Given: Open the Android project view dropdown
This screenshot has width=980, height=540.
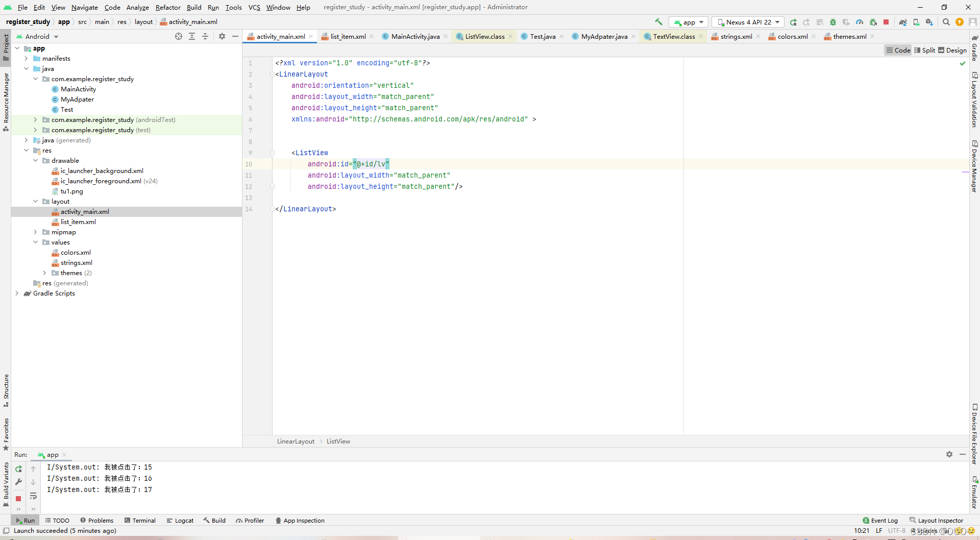Looking at the screenshot, I should point(38,36).
